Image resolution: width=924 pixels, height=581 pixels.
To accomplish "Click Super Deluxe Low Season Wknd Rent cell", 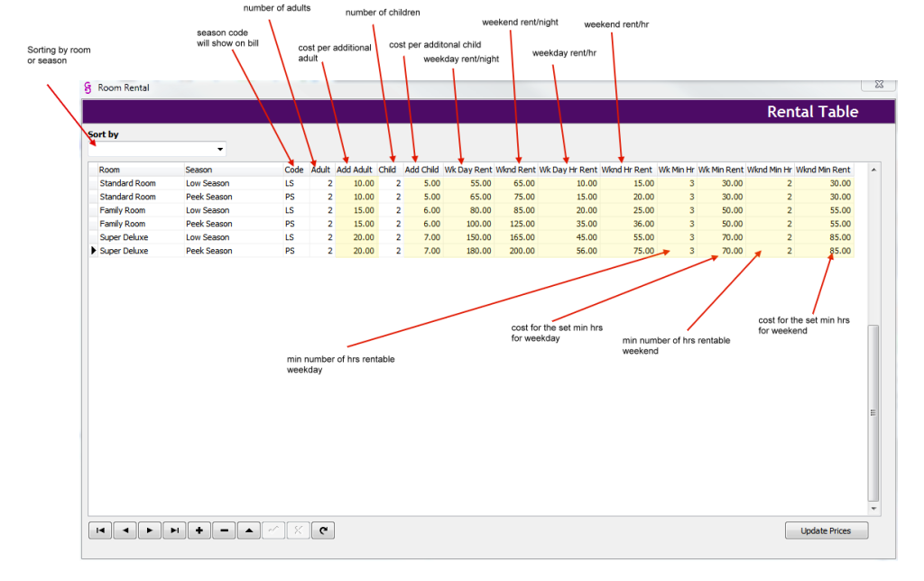I will pos(516,237).
